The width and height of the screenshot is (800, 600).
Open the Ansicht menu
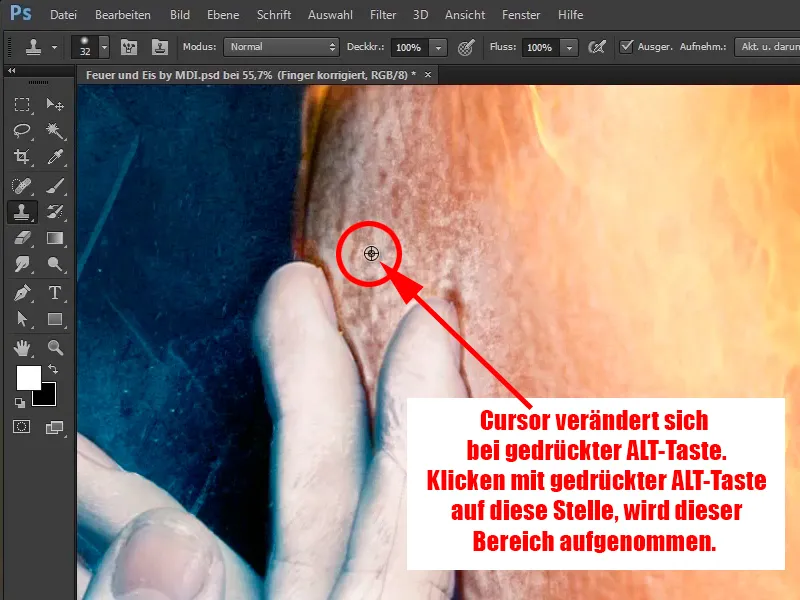point(465,15)
